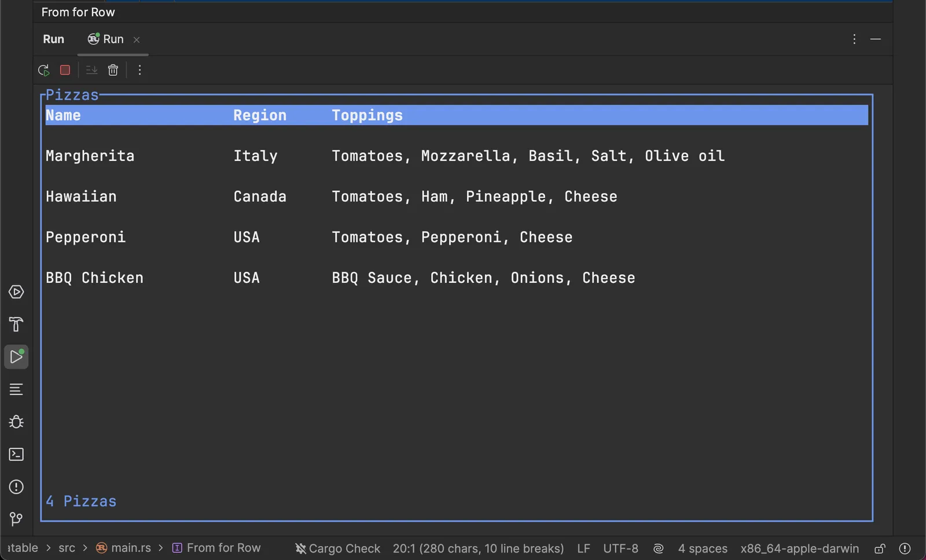Screen dimensions: 926x560
Task: Click the 4 Pizzas footer text
Action: click(x=81, y=501)
